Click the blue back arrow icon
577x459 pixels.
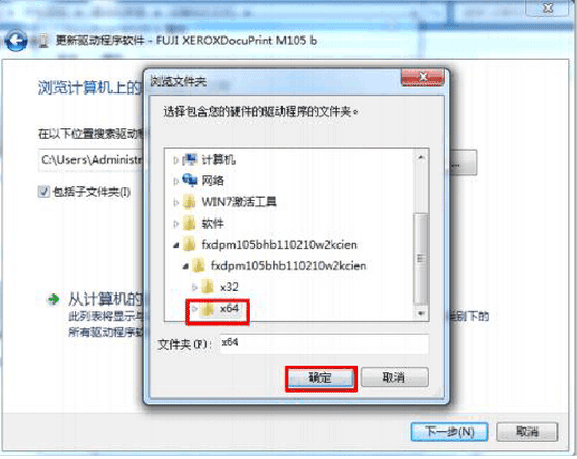point(16,40)
